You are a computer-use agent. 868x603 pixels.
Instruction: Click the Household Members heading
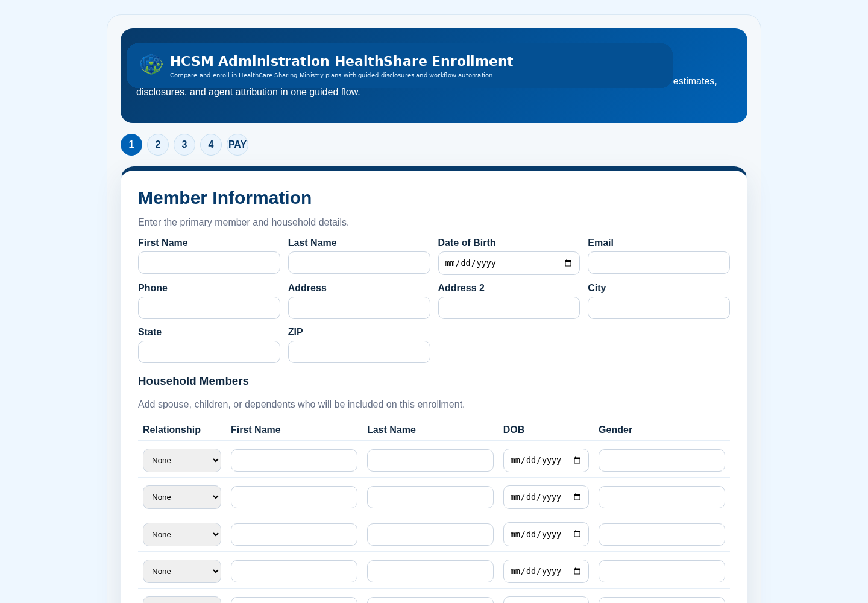click(x=193, y=381)
